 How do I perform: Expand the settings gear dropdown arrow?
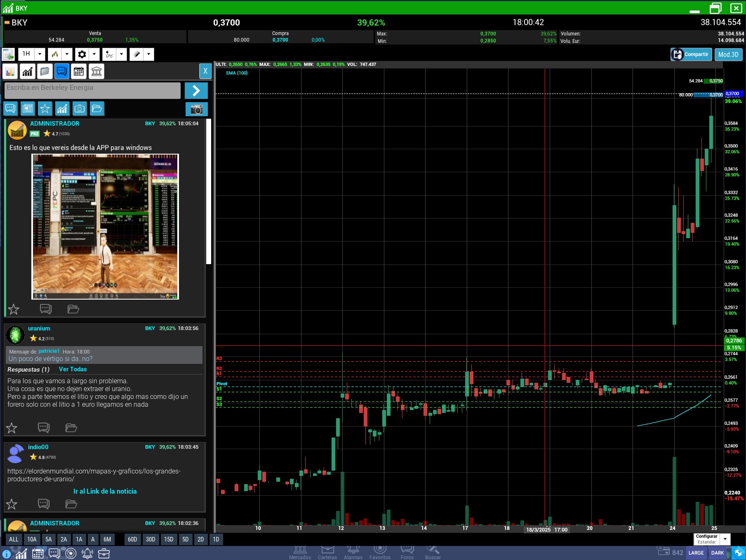pyautogui.click(x=94, y=54)
